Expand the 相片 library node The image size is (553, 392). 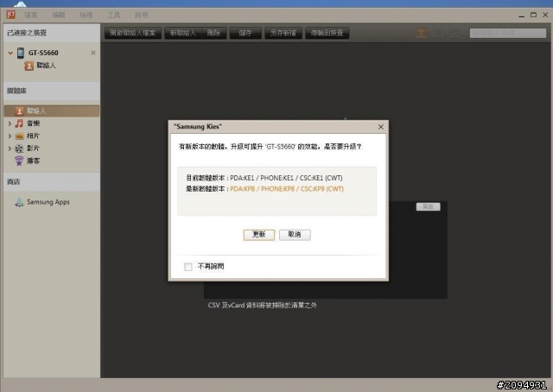pyautogui.click(x=10, y=136)
